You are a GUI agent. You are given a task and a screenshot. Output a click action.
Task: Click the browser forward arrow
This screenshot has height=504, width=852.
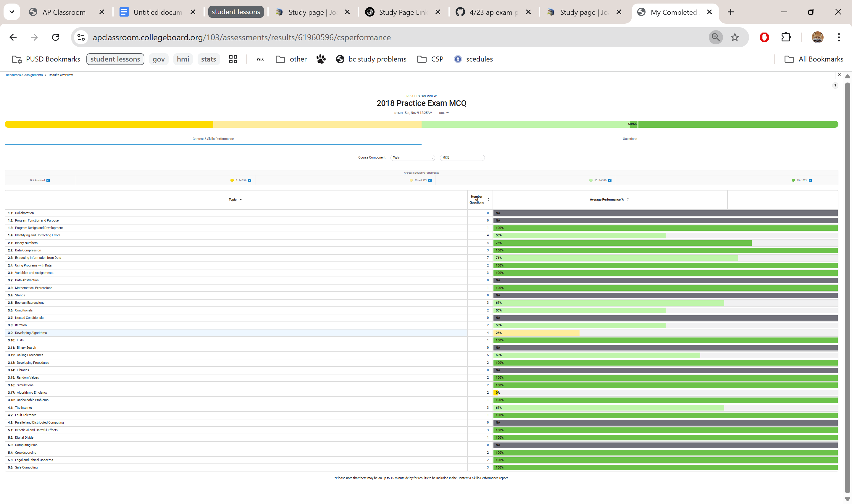(34, 37)
